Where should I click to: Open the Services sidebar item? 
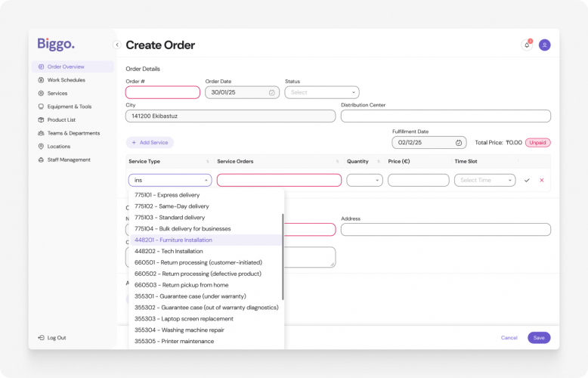click(57, 94)
